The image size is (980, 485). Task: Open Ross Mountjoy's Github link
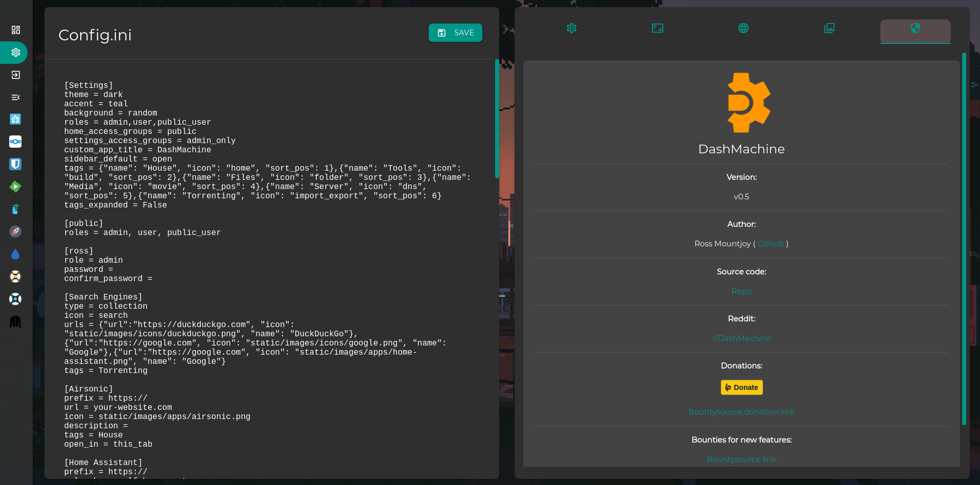point(771,243)
